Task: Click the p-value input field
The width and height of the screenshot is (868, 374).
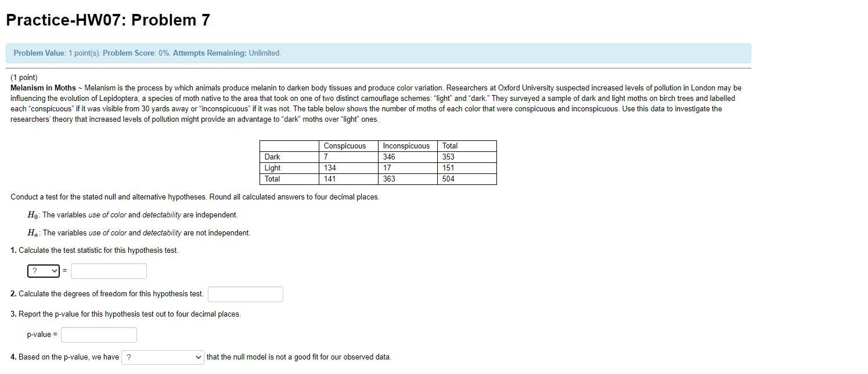Action: point(98,334)
